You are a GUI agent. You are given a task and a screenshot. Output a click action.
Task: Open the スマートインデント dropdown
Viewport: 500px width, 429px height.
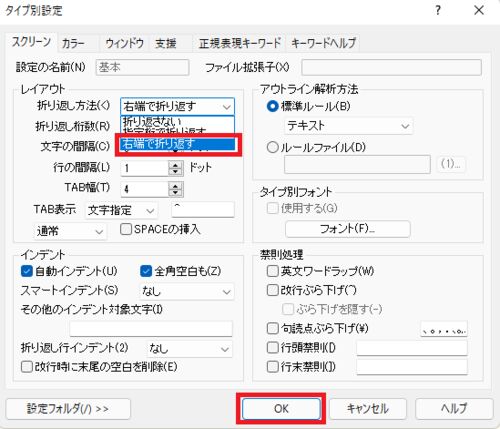(187, 292)
